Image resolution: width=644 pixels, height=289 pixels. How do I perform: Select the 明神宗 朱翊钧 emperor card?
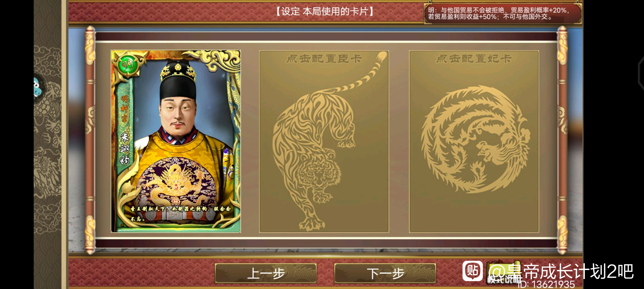click(176, 141)
